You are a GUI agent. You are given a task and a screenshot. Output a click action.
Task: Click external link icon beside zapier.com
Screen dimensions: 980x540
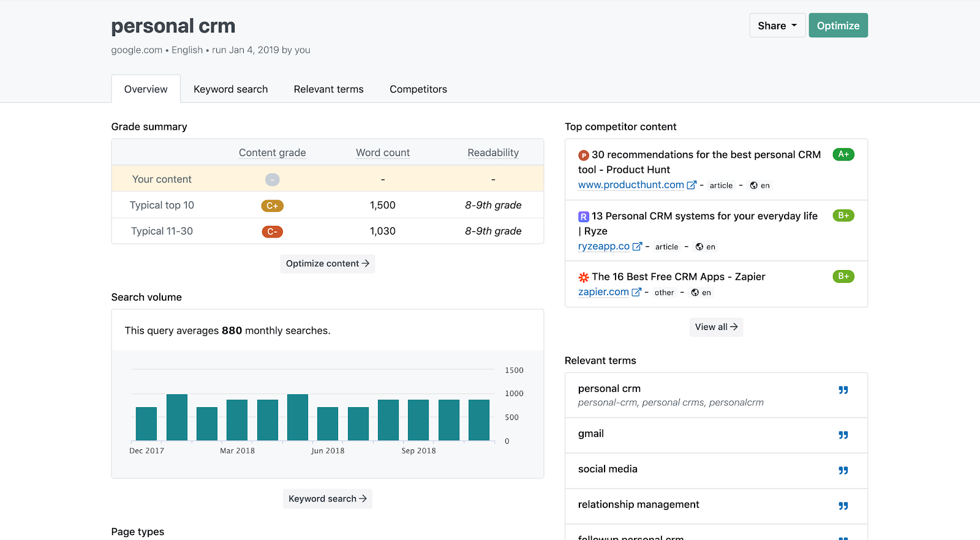pos(636,292)
